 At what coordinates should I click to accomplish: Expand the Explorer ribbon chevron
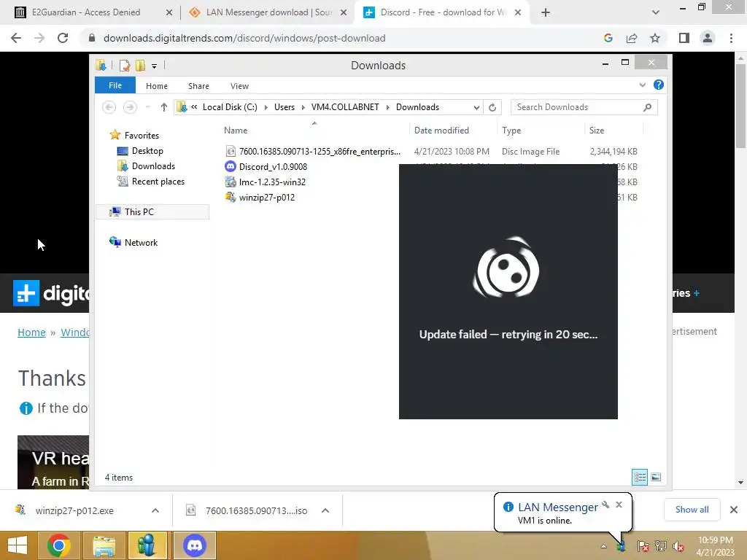tap(642, 85)
